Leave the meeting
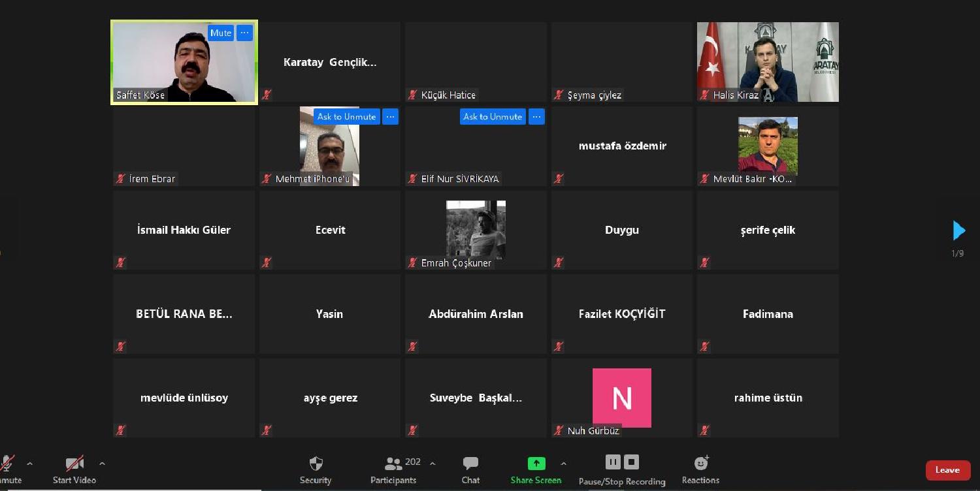 (x=947, y=470)
